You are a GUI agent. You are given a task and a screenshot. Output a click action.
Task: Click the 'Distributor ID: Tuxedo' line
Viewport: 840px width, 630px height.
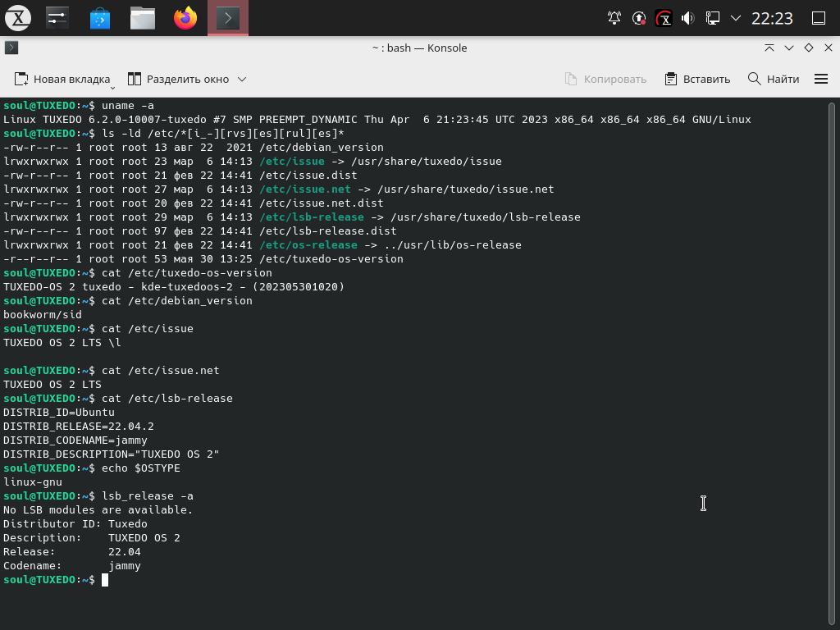click(75, 524)
